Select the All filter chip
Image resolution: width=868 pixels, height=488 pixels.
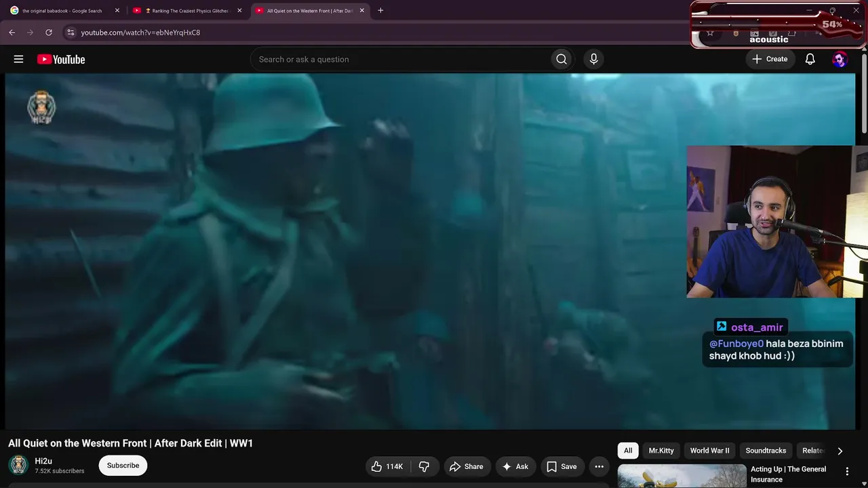point(628,451)
